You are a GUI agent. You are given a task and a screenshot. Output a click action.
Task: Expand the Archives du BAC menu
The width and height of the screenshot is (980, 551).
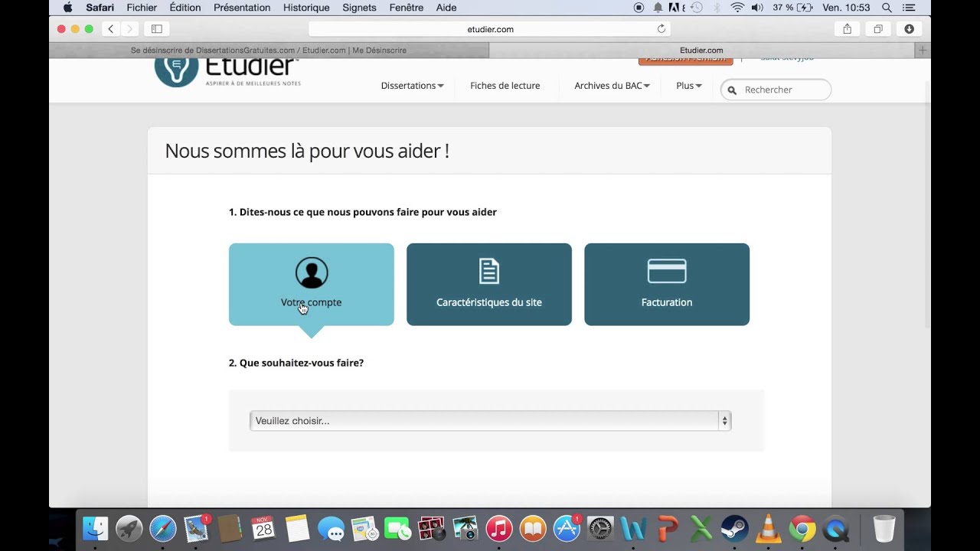(612, 86)
